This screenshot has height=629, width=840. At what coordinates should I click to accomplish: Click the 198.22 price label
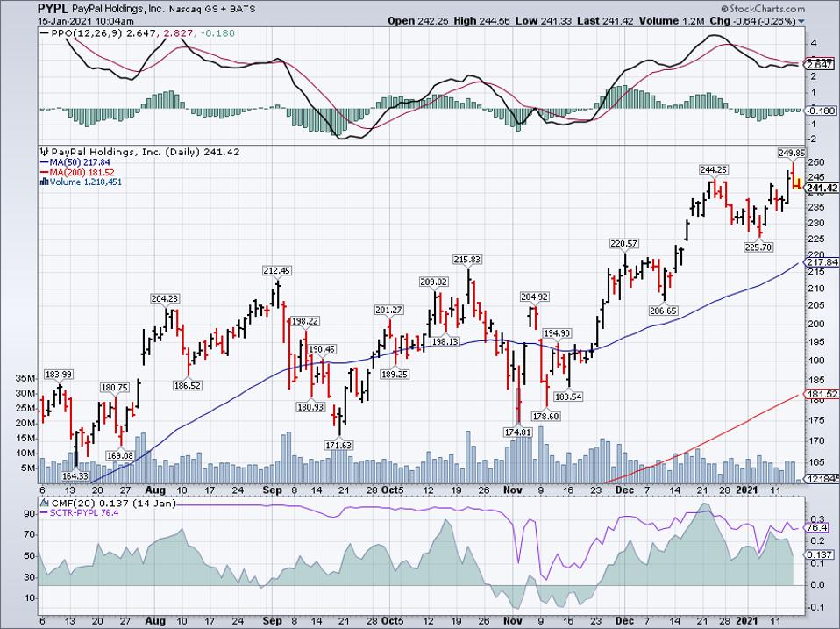pos(305,321)
